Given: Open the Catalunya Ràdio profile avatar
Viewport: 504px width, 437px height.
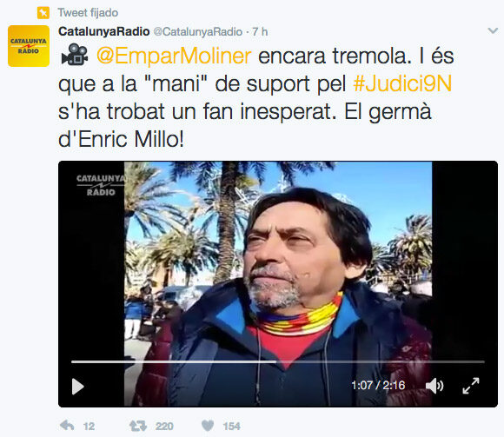Looking at the screenshot, I should click(29, 46).
